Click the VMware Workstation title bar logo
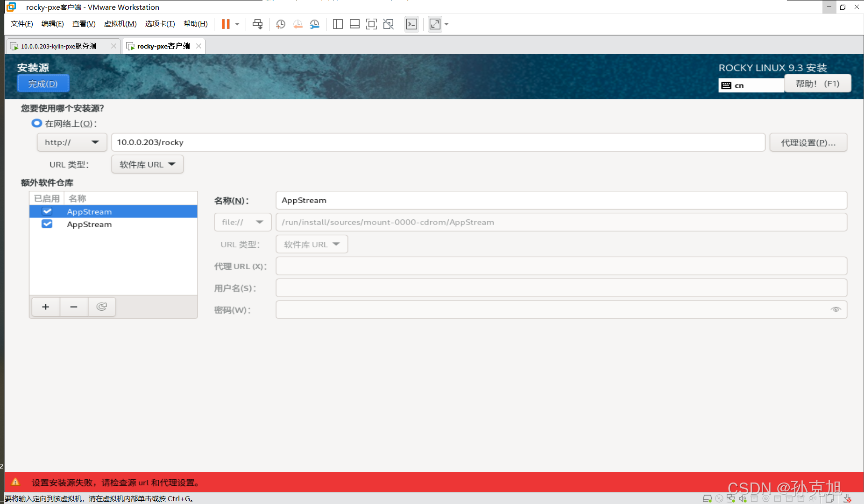 pyautogui.click(x=11, y=7)
